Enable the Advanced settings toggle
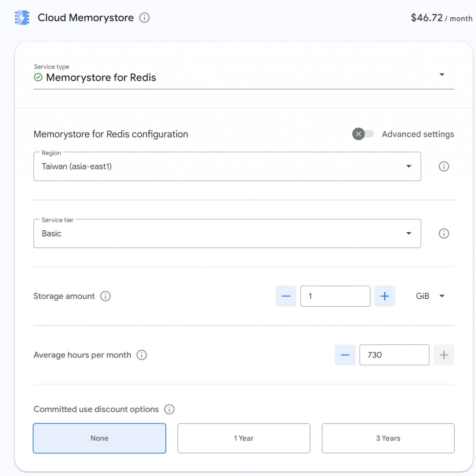 pos(363,134)
